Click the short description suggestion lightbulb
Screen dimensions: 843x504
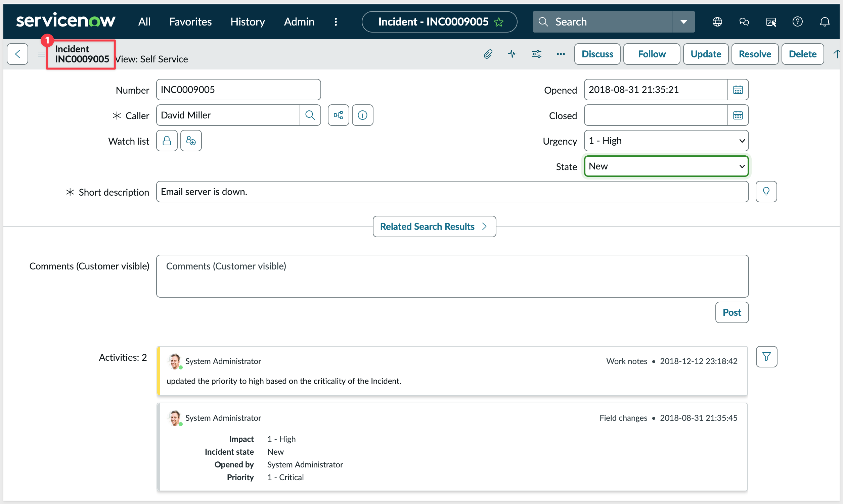[x=766, y=192]
